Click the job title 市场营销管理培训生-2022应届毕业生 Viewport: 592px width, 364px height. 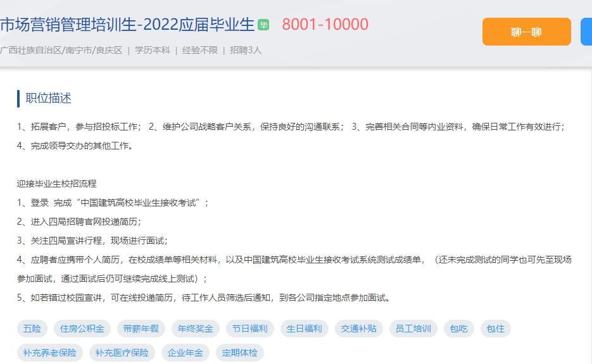[127, 25]
